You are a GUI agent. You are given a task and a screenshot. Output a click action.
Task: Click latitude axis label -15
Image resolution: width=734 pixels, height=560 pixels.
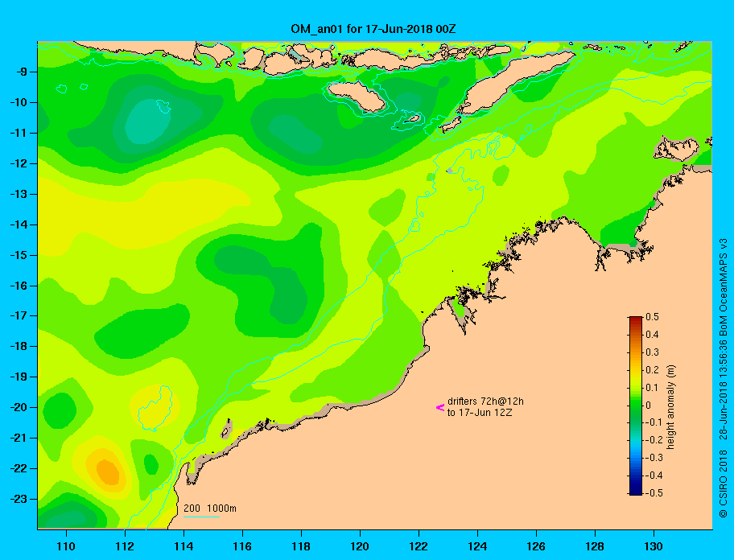[x=19, y=255]
